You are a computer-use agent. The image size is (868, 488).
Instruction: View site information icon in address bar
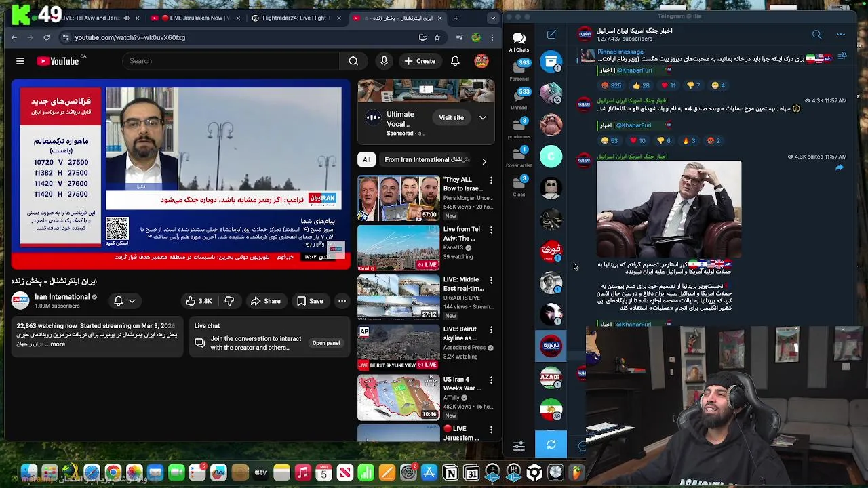coord(65,37)
